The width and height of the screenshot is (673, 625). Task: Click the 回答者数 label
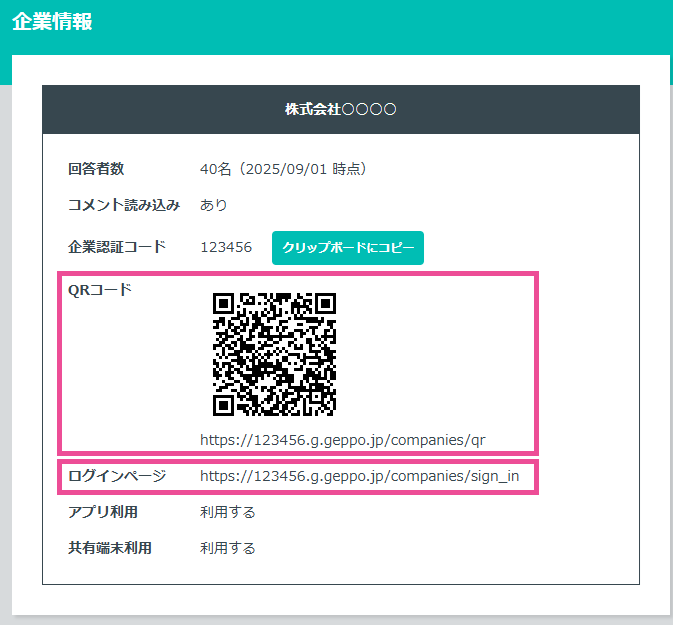point(96,169)
